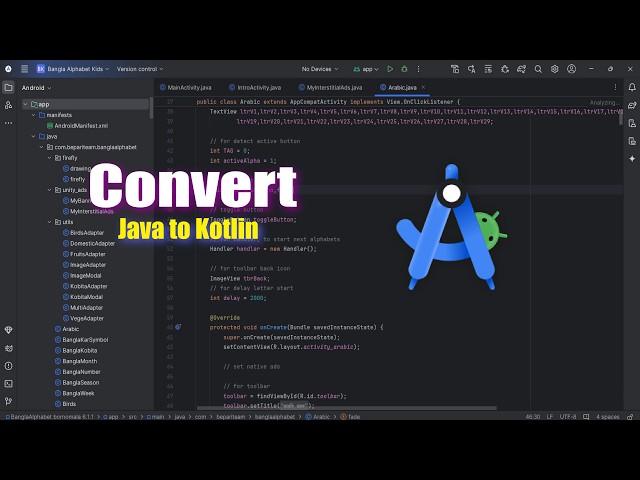This screenshot has width=640, height=480.
Task: Select BanglaMonth class in the tree
Action: (x=76, y=361)
